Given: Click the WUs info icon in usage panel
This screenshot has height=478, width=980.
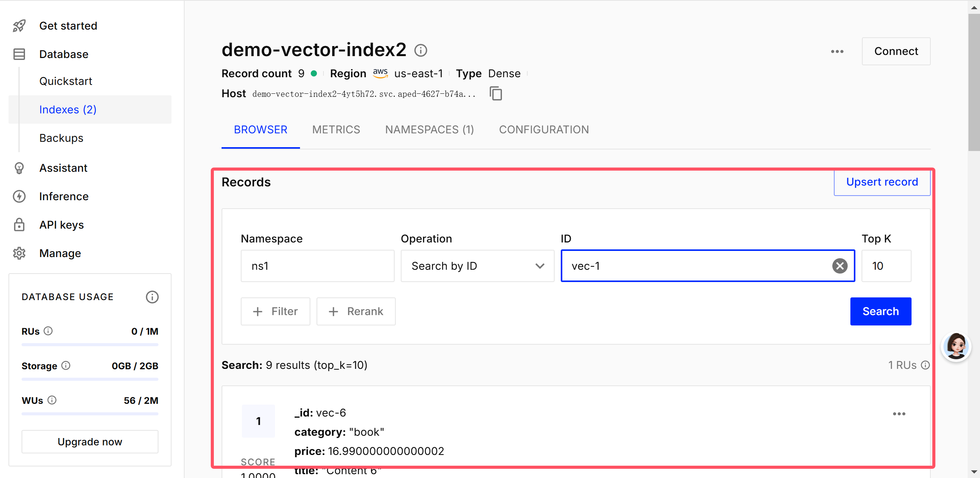Looking at the screenshot, I should (x=52, y=400).
